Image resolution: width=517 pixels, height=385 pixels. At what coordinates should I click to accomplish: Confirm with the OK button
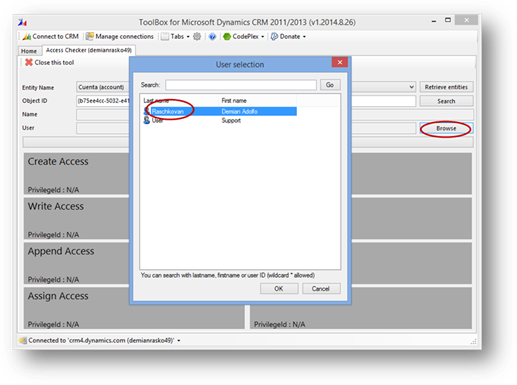279,289
